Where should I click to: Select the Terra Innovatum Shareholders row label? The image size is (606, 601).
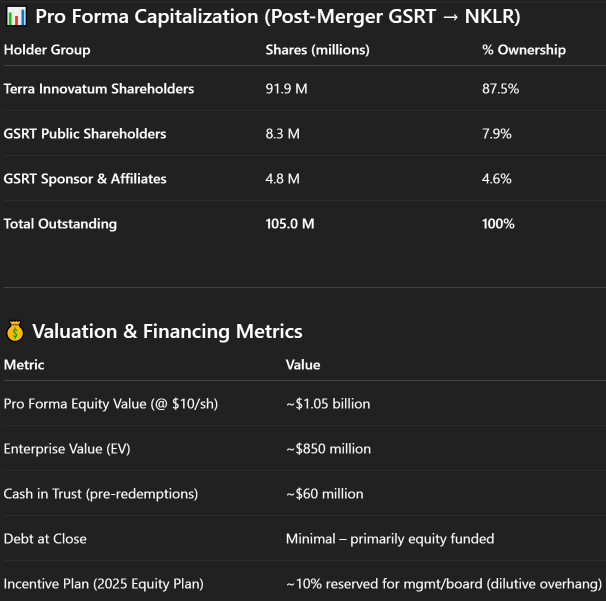pos(99,89)
